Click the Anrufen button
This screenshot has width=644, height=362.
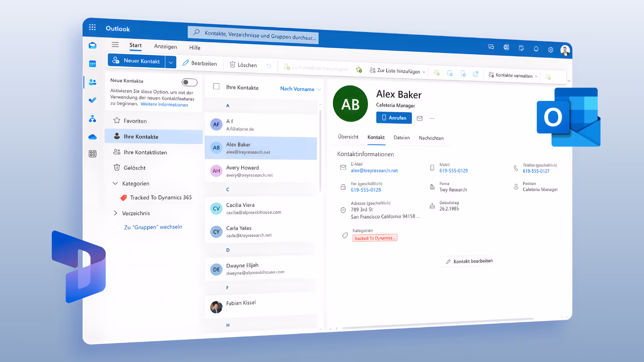(x=394, y=118)
